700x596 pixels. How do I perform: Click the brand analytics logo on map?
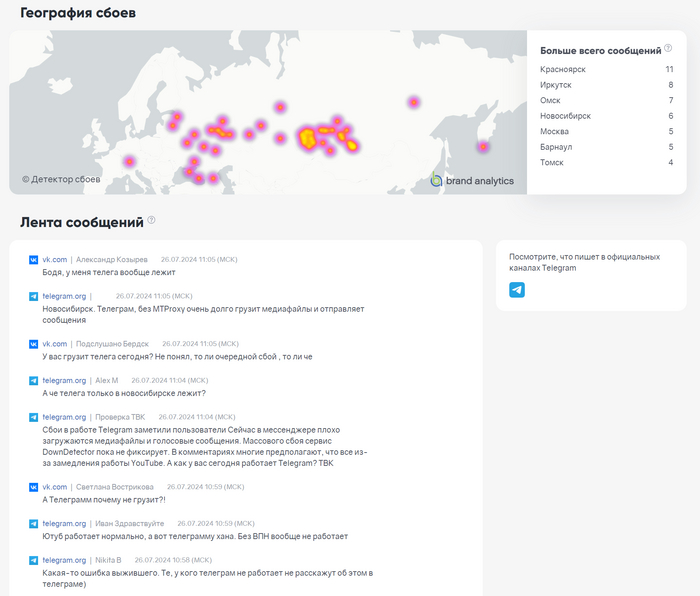coord(472,180)
